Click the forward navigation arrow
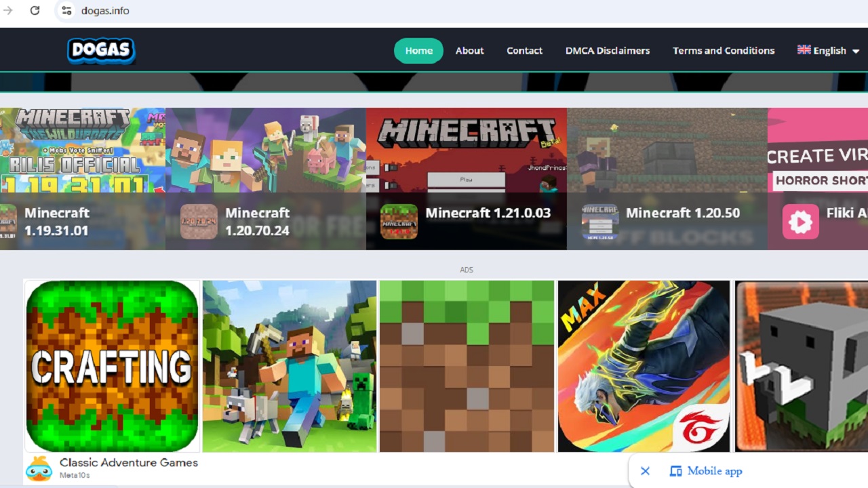The image size is (868, 488). pyautogui.click(x=8, y=10)
